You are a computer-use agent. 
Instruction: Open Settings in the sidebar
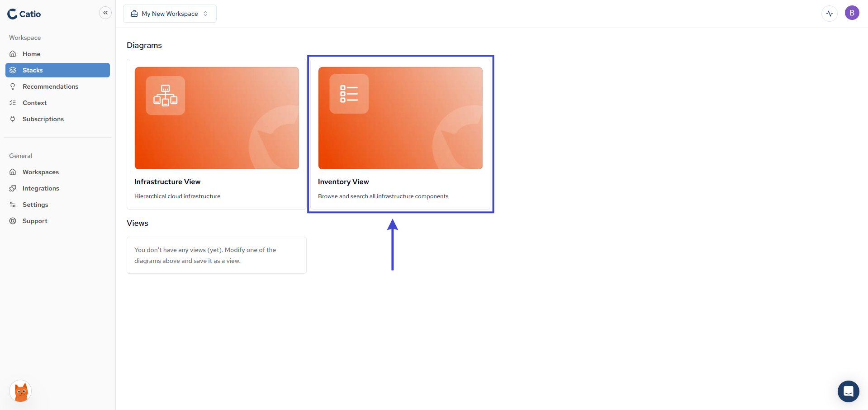click(x=35, y=205)
